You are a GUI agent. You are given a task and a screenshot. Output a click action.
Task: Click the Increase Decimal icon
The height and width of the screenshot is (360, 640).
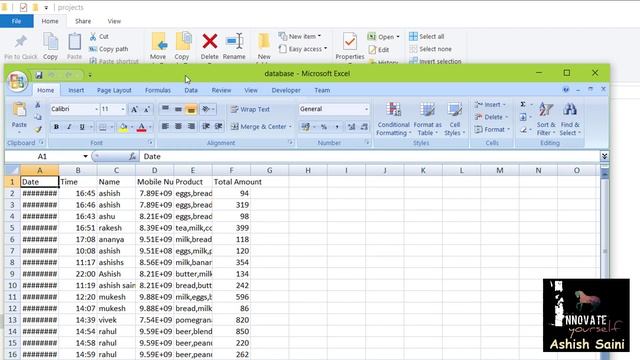351,127
